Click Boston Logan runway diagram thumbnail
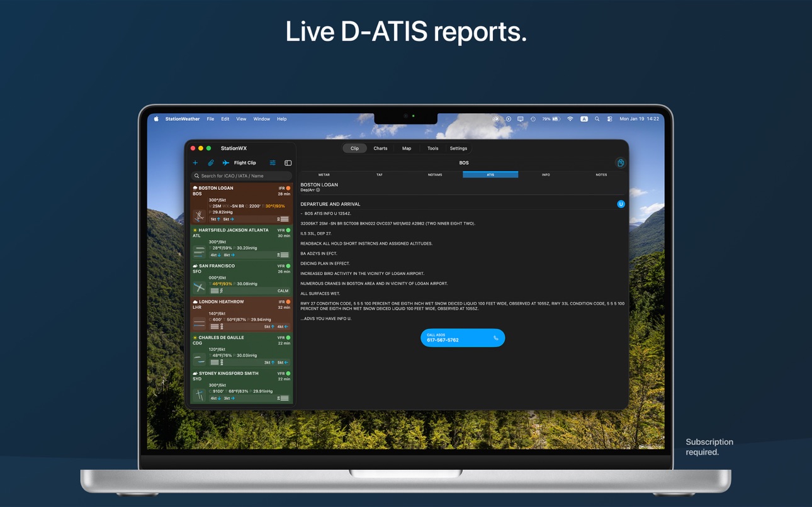The height and width of the screenshot is (507, 812). [199, 216]
